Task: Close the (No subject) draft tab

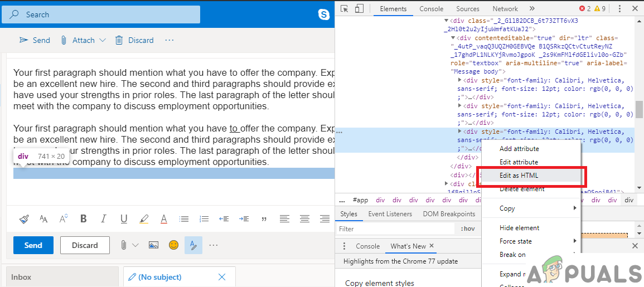Action: pos(222,277)
